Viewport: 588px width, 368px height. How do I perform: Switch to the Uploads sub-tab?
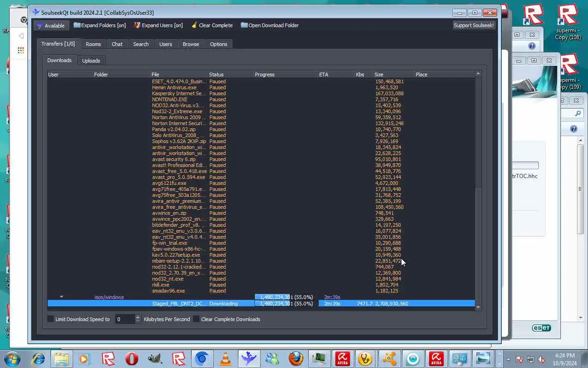[x=91, y=61]
